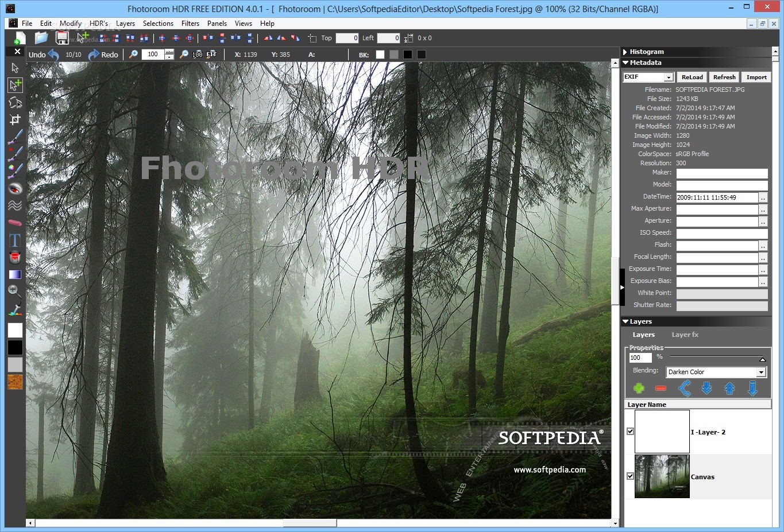Zoom out with the minus magnifier icon

(184, 55)
